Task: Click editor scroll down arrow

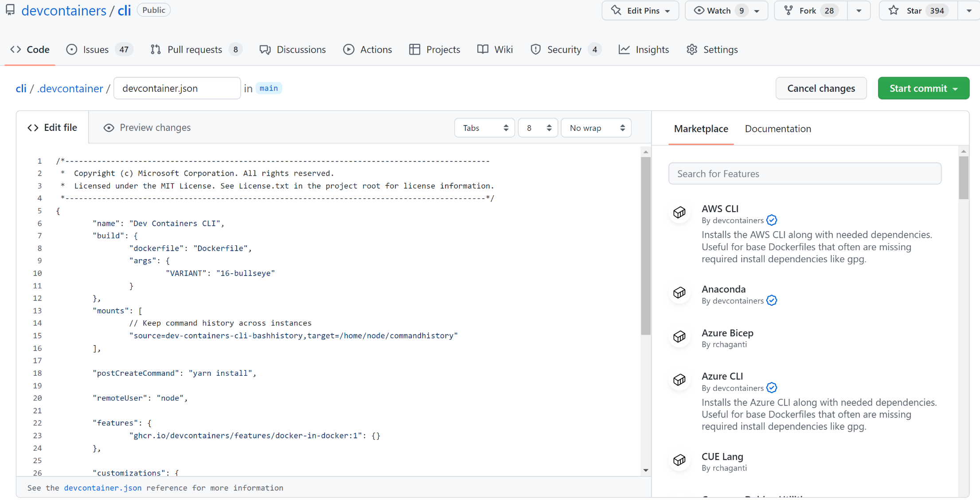Action: 646,470
